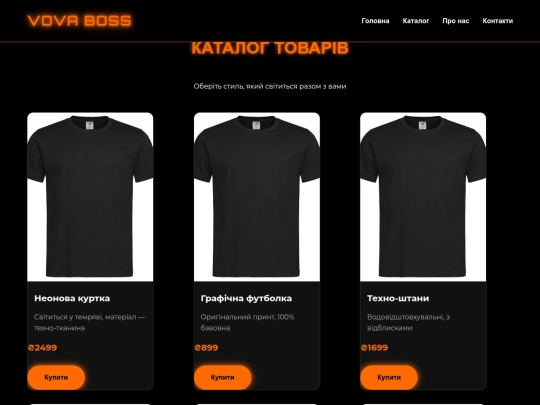Viewport: 540px width, 405px height.
Task: Buy the Неонова куртка
Action: click(x=56, y=377)
